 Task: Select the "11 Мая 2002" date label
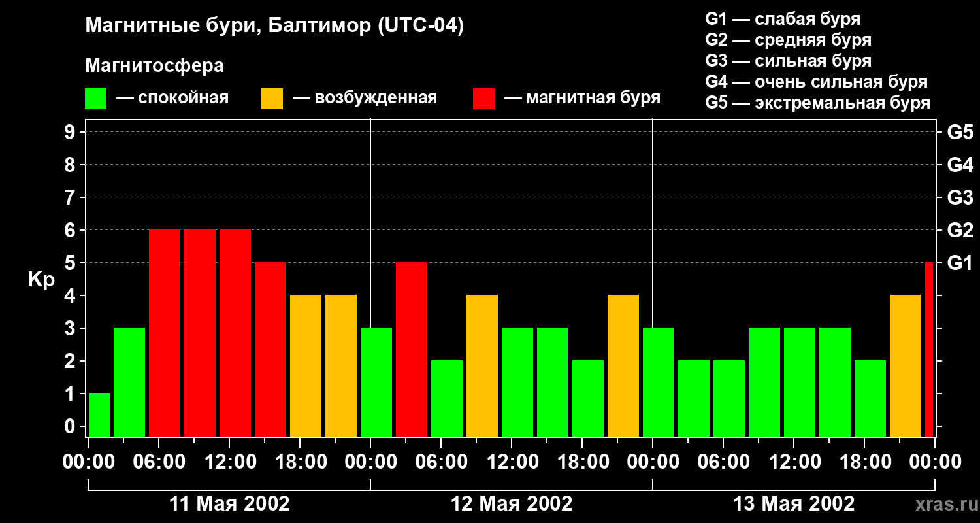pyautogui.click(x=229, y=504)
